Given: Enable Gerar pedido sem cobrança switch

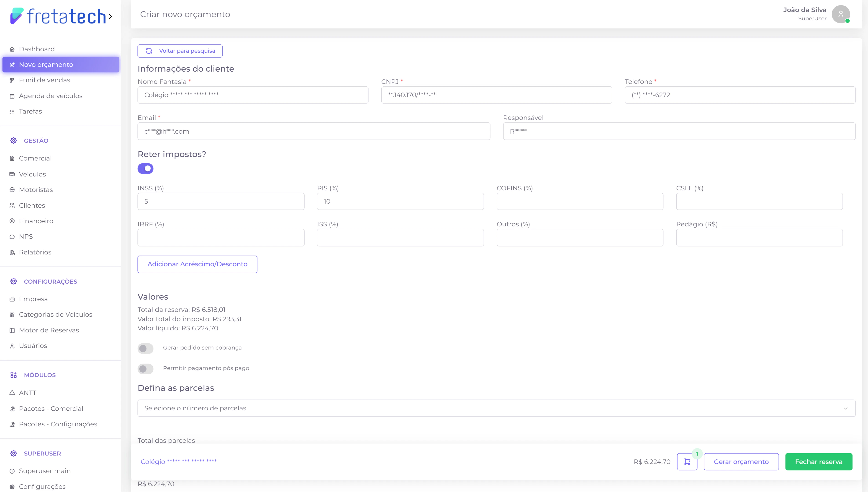Looking at the screenshot, I should pos(146,348).
